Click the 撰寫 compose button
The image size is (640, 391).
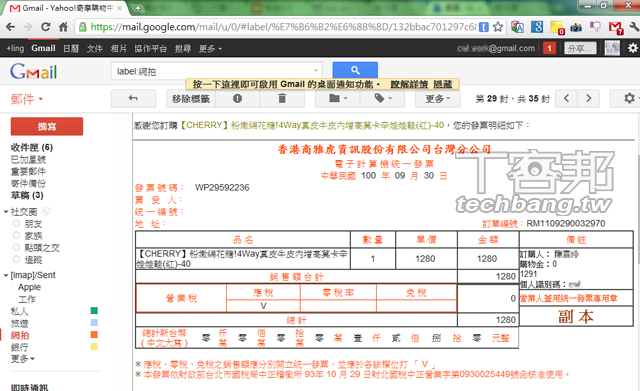(x=47, y=126)
